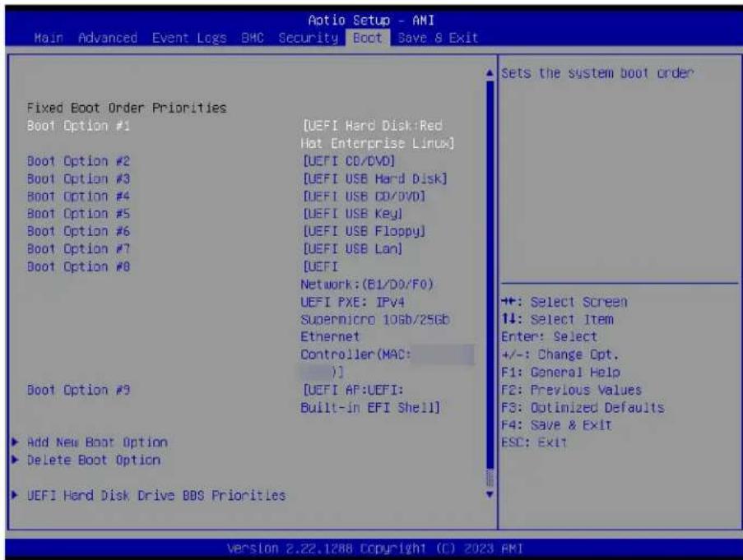Screen dimensions: 743x560
Task: Click the 'Select Screen' key hint
Action: 564,302
